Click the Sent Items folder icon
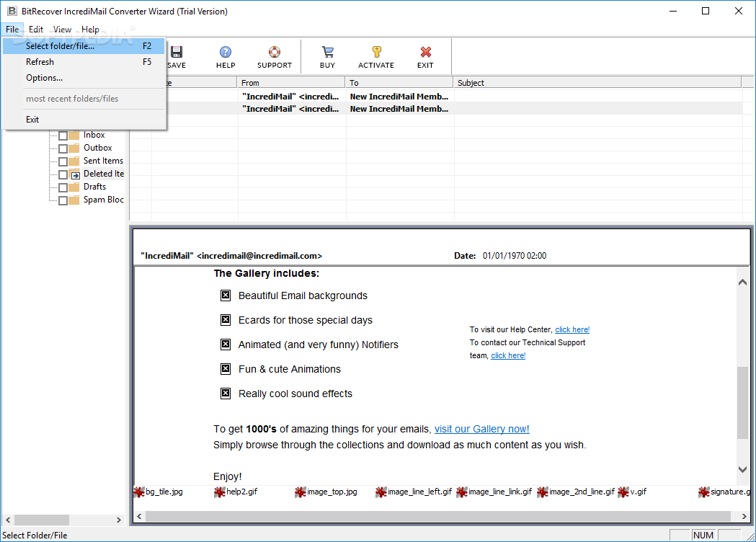This screenshot has height=542, width=756. (x=74, y=161)
